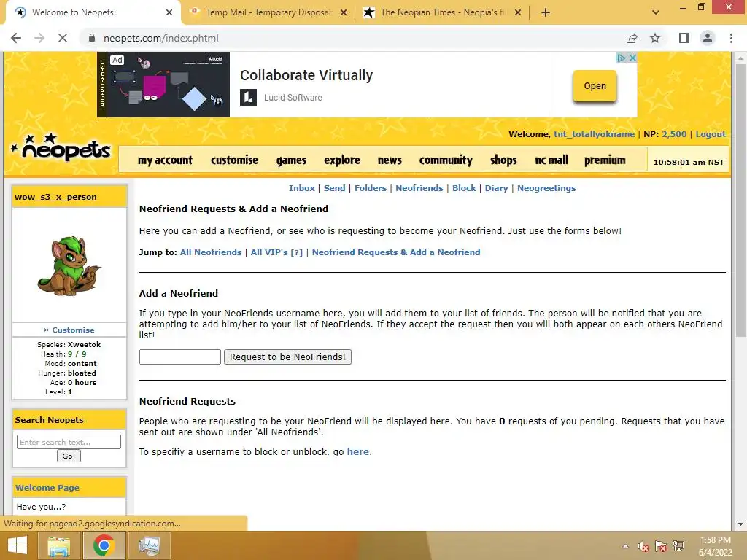Click the address bar URL
Screen dimensions: 747x560
161,38
